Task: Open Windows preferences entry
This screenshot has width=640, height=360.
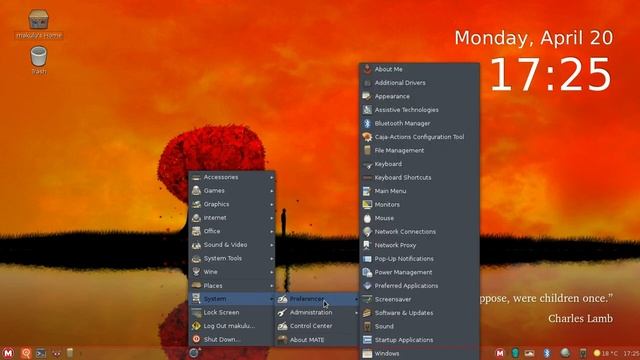Action: (419, 353)
